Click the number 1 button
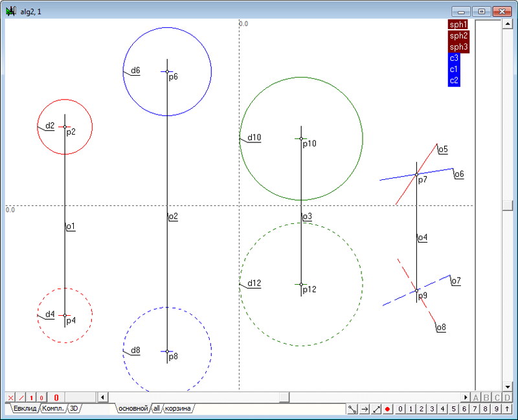Viewport: 518px width, 420px height. 411,409
